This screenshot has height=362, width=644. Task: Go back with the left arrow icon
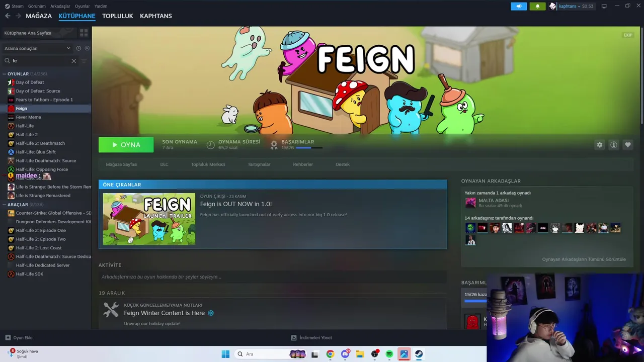8,16
